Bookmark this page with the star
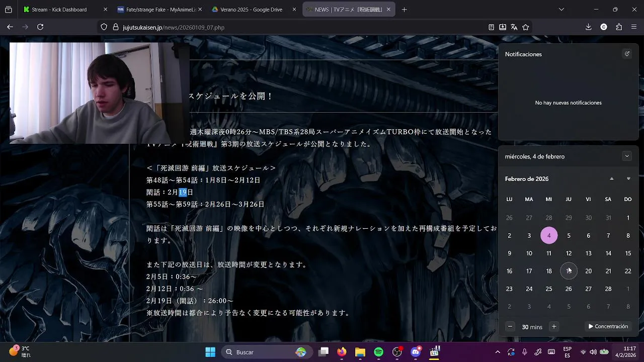Screen dimensions: 644x362 pos(526,27)
